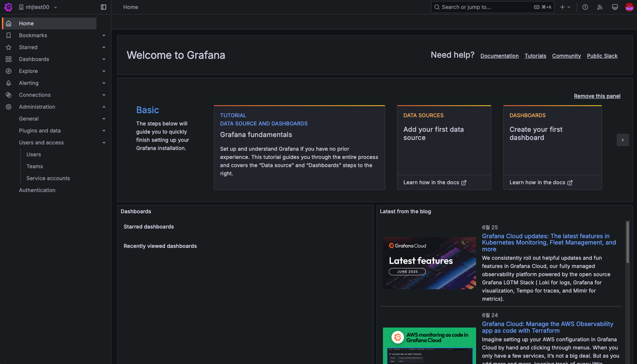Open the help question mark icon
This screenshot has width=637, height=364.
[x=585, y=7]
